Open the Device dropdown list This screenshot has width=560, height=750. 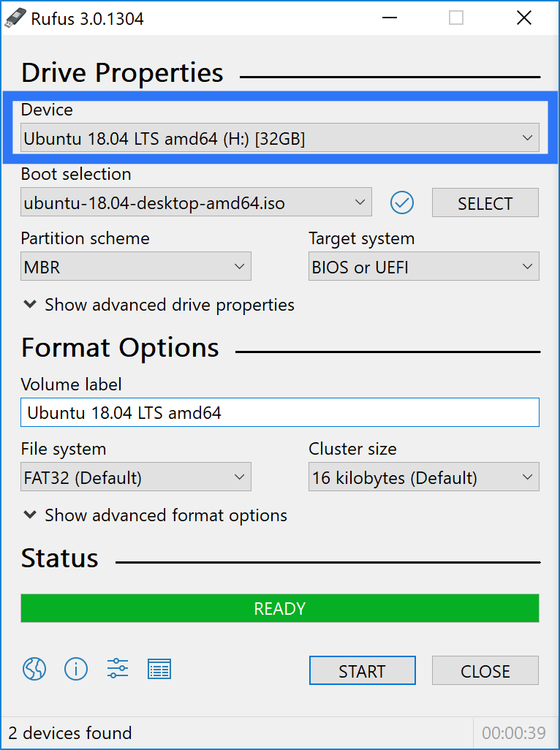(280, 138)
